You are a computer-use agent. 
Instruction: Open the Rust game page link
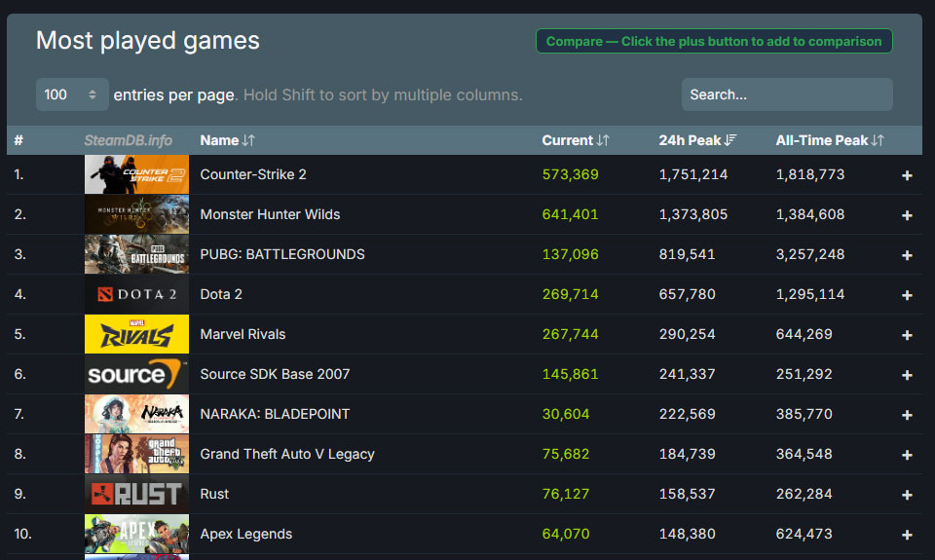pyautogui.click(x=214, y=494)
